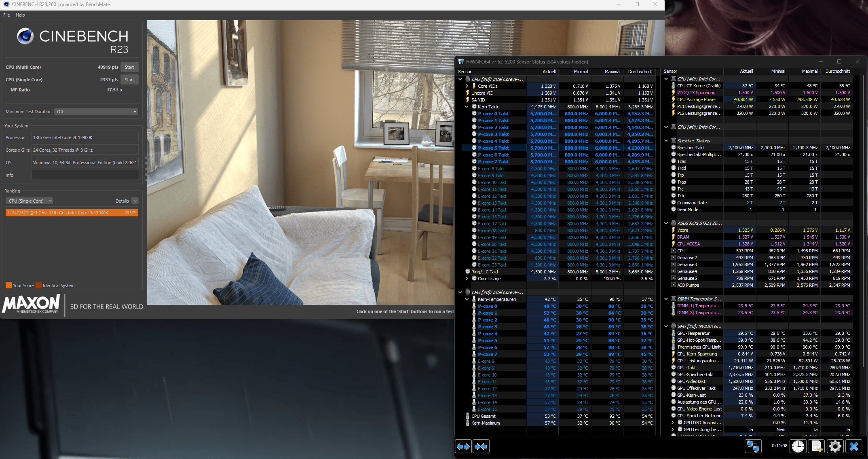The height and width of the screenshot is (459, 868).
Task: Click the Vcore lightning icon
Action: 674,230
